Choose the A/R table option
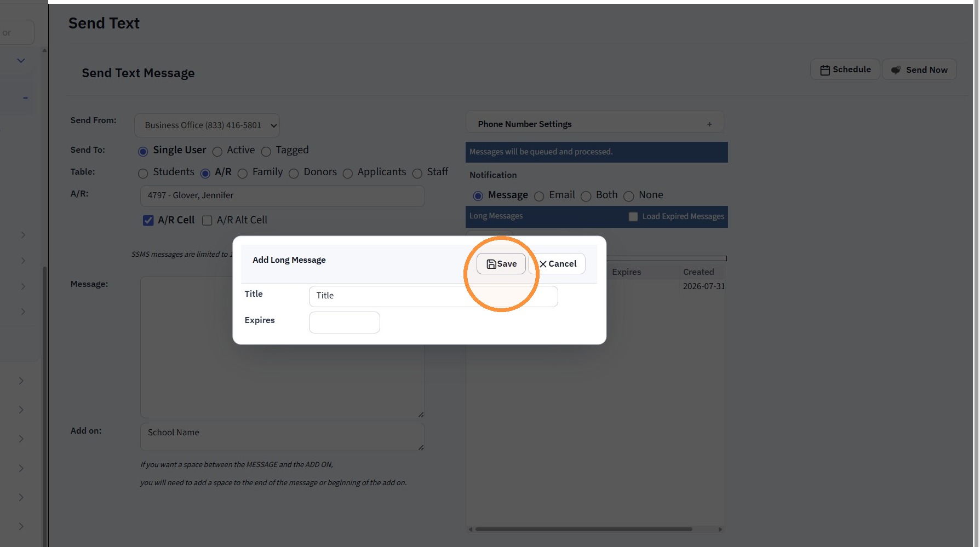 click(205, 174)
